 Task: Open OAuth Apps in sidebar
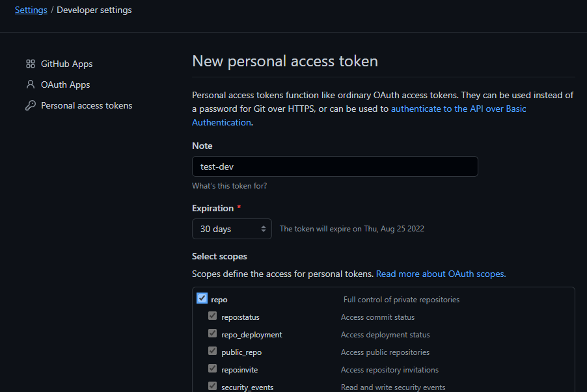pyautogui.click(x=66, y=85)
